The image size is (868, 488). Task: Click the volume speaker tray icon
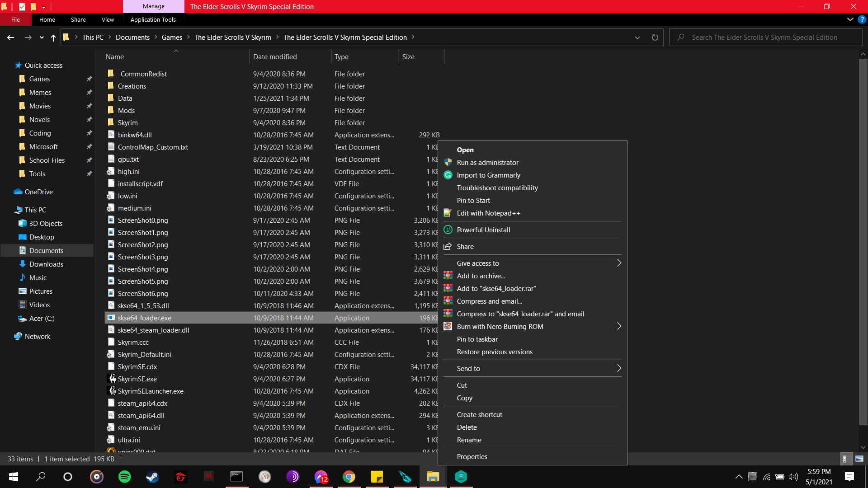click(793, 476)
